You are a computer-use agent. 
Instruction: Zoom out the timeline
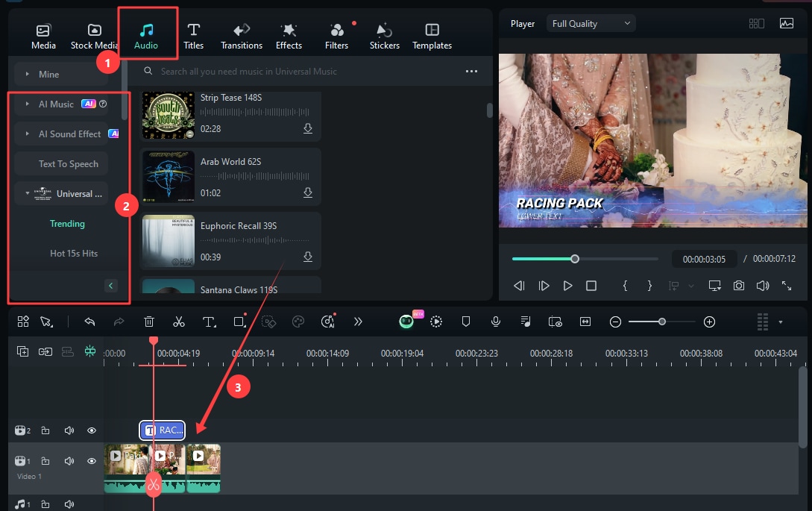[x=615, y=322]
